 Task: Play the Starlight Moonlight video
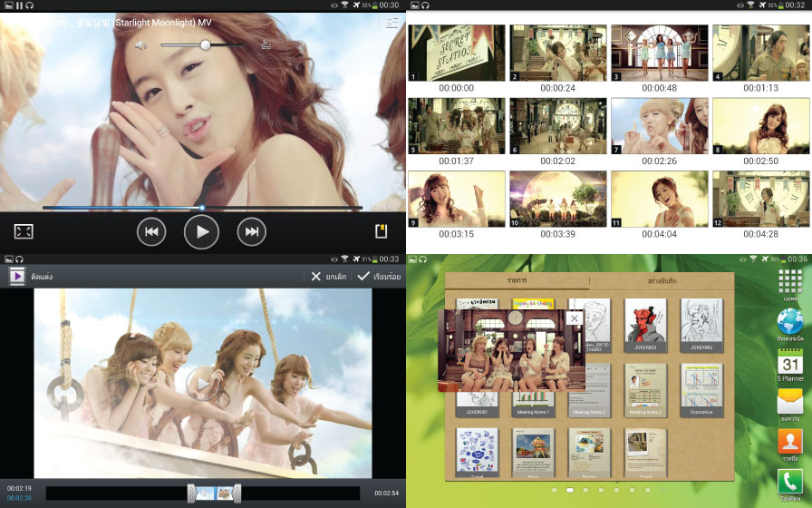tap(201, 231)
